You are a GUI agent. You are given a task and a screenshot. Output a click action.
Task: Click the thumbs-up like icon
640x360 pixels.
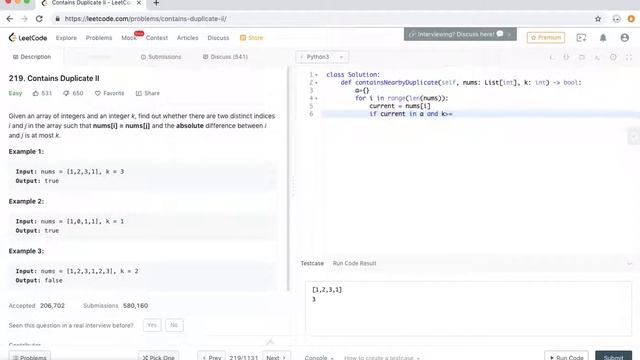click(36, 93)
